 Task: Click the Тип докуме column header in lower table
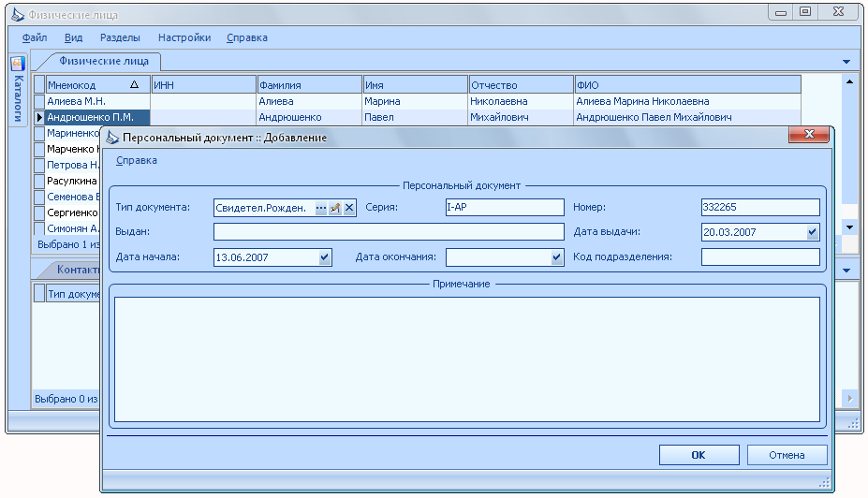73,294
